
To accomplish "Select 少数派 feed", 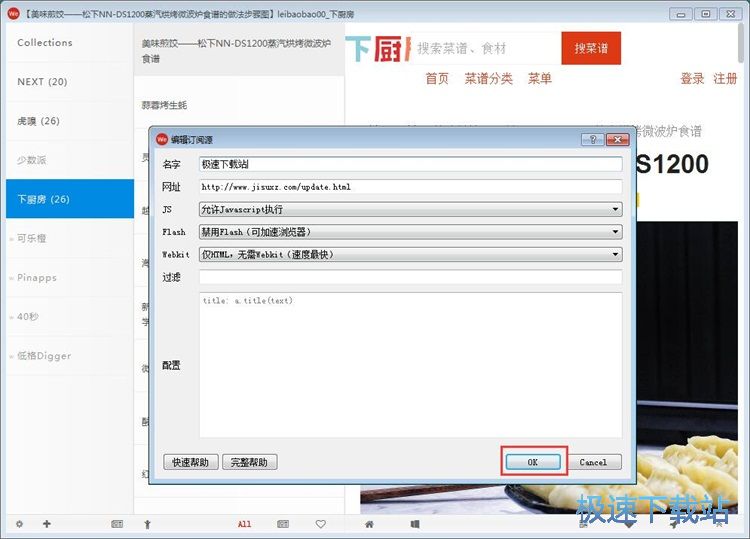I will pyautogui.click(x=70, y=160).
